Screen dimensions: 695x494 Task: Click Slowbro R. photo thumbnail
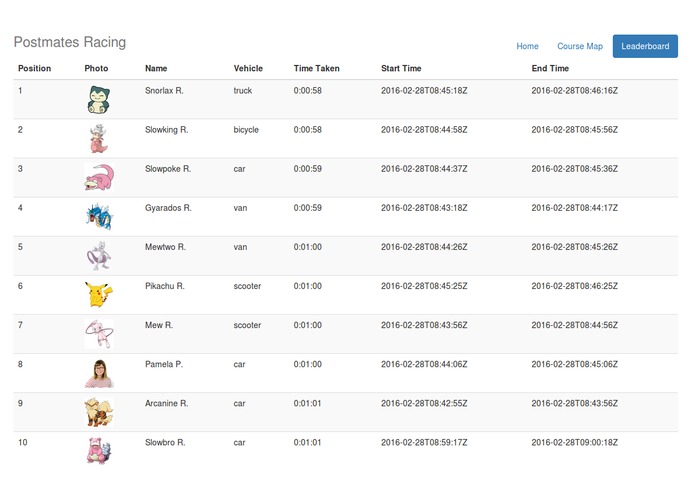[99, 451]
